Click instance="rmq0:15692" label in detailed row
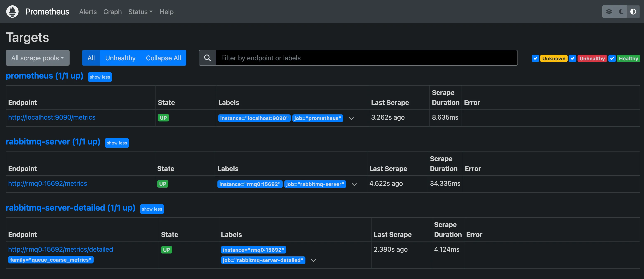Screen dimensions: 644x279 point(253,250)
